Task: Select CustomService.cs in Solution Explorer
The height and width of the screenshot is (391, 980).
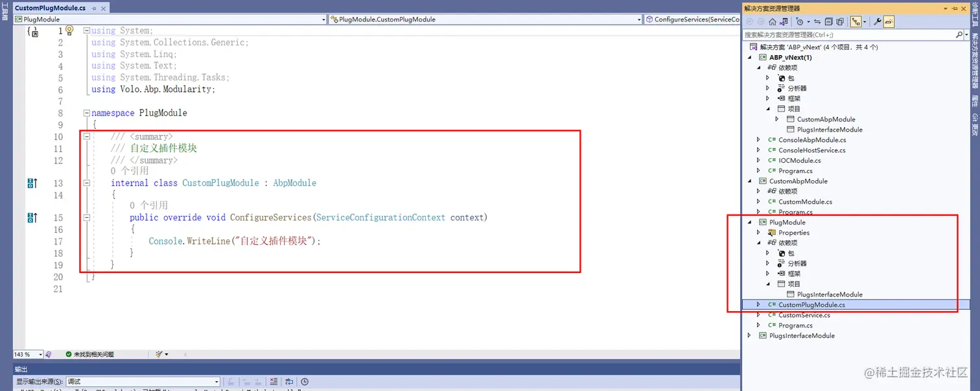Action: [x=804, y=315]
